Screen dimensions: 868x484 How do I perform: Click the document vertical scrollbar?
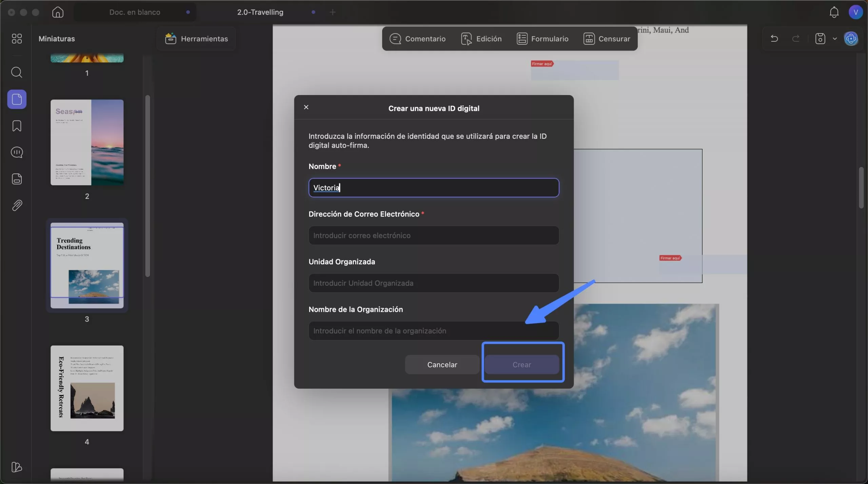pyautogui.click(x=861, y=187)
